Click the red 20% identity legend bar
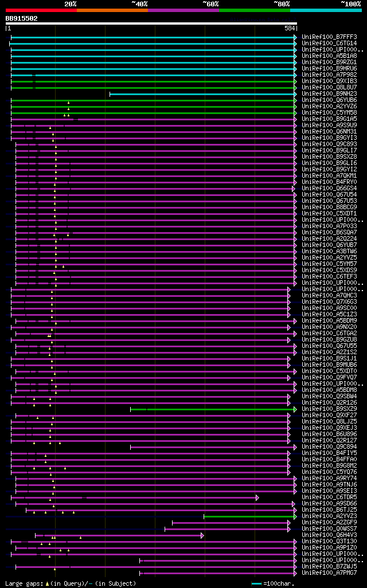This screenshot has width=367, height=588. 41,10
